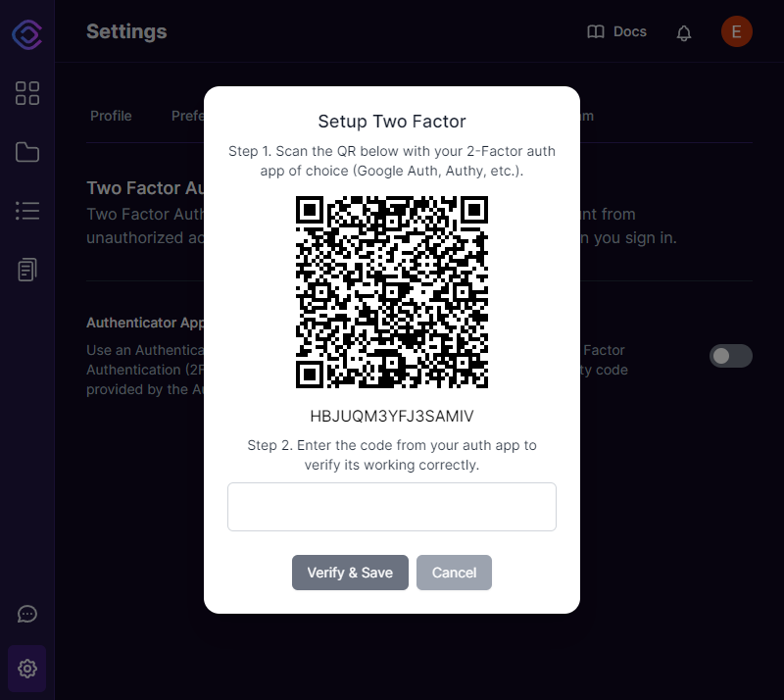Click the secret key HBJUQM3YFJ3SAMIV text
Image resolution: width=784 pixels, height=700 pixels.
coord(391,416)
